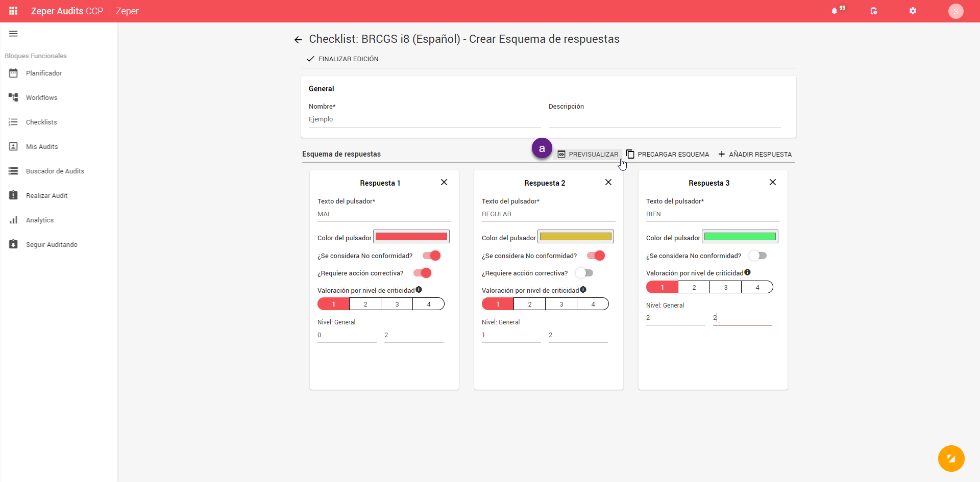
Task: Collapse the sidebar with hamburger icon
Action: pyautogui.click(x=13, y=34)
